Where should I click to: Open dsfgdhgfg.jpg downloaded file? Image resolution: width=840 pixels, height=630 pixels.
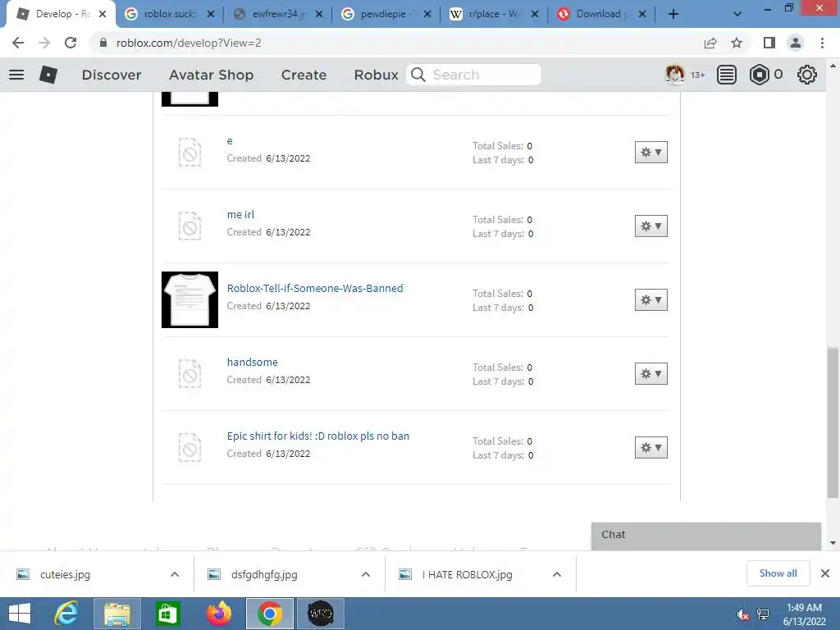pyautogui.click(x=264, y=574)
